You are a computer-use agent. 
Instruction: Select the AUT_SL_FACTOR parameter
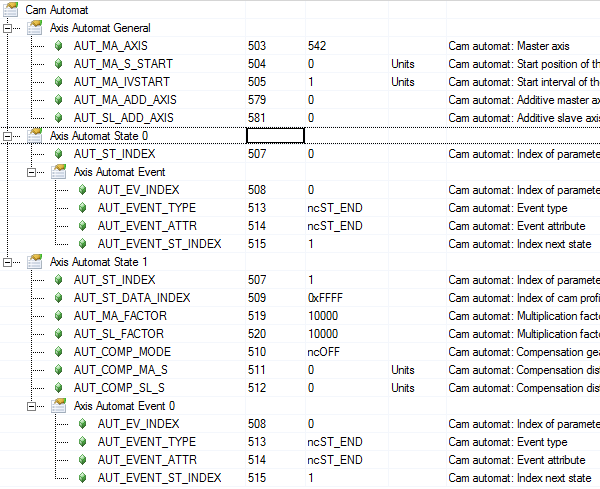[x=119, y=333]
